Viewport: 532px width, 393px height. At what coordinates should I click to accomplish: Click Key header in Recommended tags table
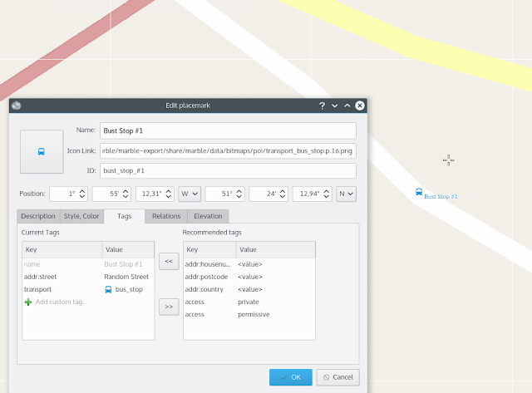(209, 249)
